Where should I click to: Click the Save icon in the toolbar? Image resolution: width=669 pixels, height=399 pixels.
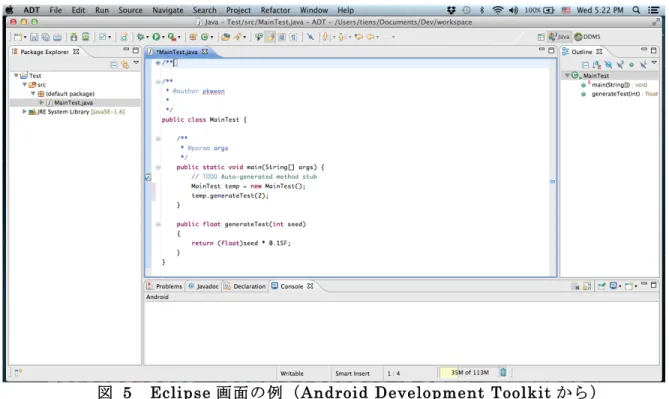[34, 37]
